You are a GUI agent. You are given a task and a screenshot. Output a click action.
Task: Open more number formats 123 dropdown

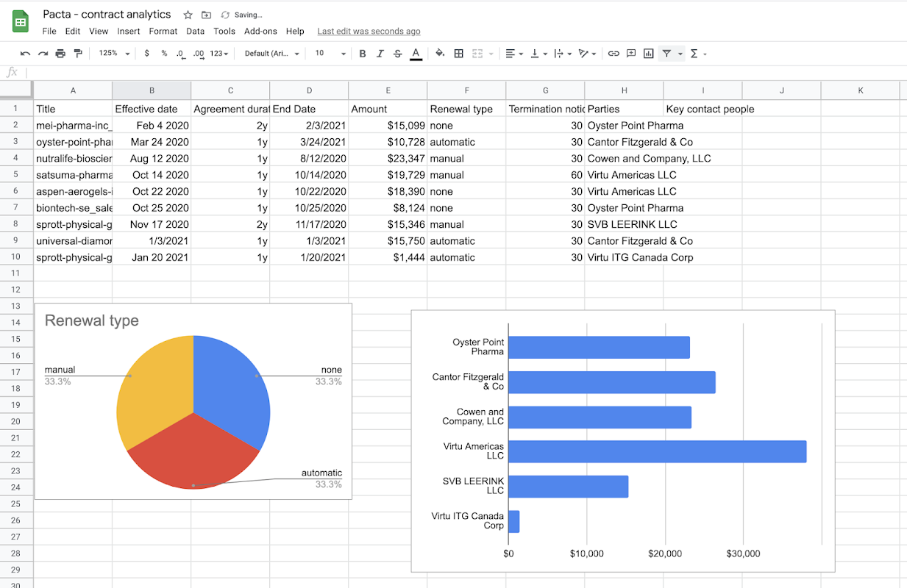coord(219,54)
